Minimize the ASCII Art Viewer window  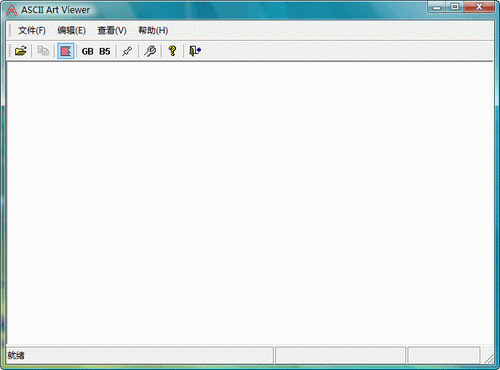pyautogui.click(x=437, y=7)
